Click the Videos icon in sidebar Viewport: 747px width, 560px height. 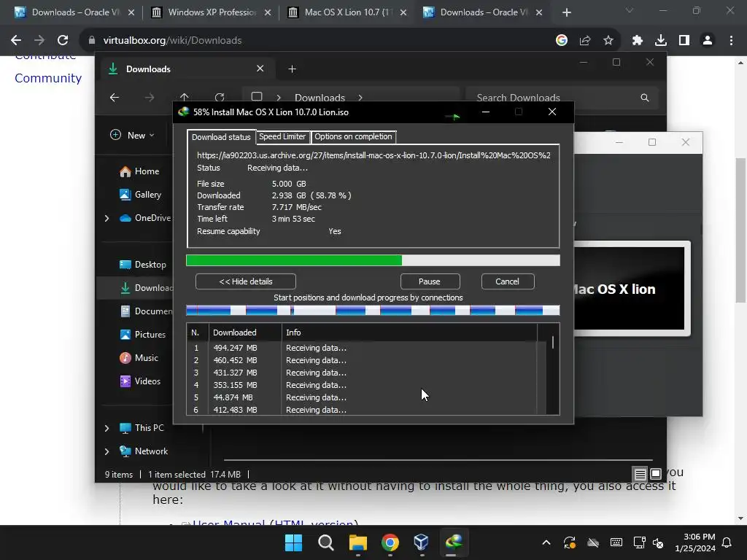[x=125, y=381]
